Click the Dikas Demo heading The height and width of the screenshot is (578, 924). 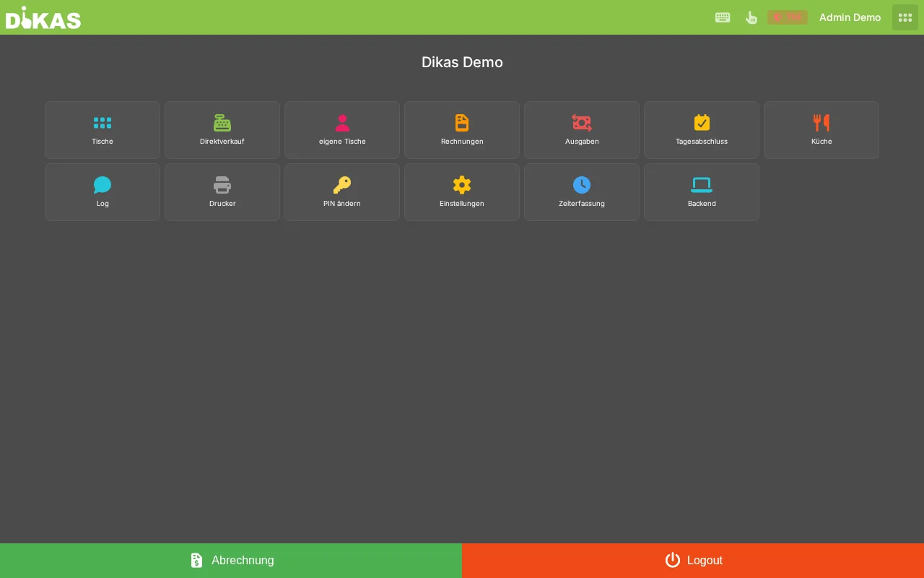[x=462, y=62]
